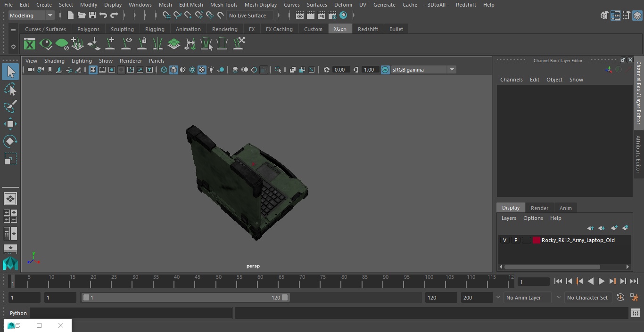Click the No Live Surface field
The height and width of the screenshot is (332, 644).
tap(250, 16)
